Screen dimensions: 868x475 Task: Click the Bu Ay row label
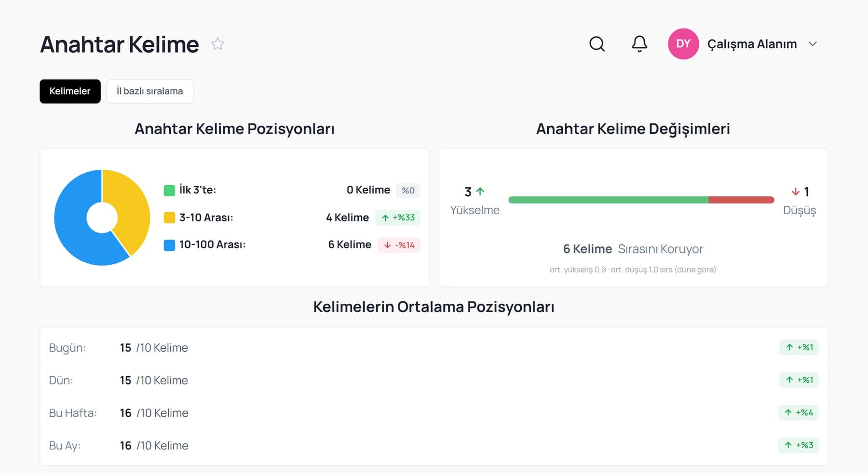(x=65, y=446)
